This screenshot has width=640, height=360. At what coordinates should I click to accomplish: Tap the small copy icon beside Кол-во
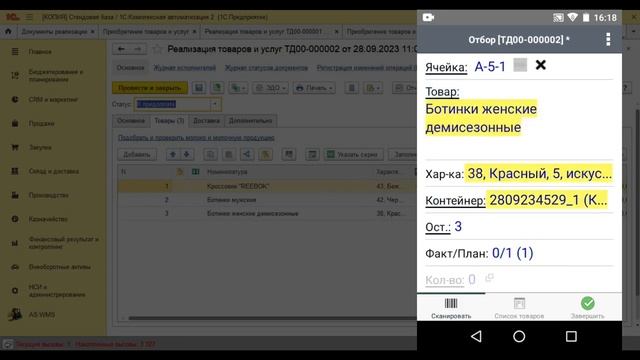pyautogui.click(x=489, y=278)
